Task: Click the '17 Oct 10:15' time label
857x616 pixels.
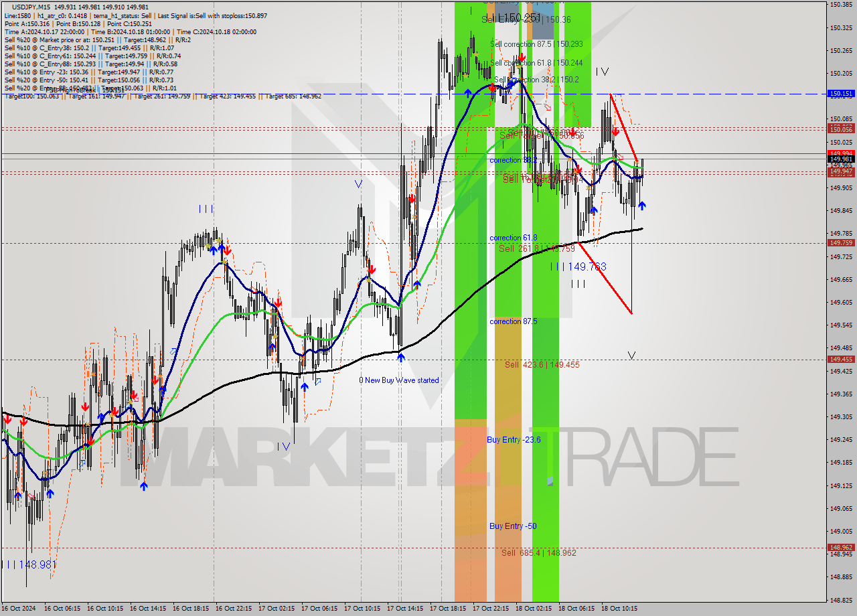Action: [362, 609]
